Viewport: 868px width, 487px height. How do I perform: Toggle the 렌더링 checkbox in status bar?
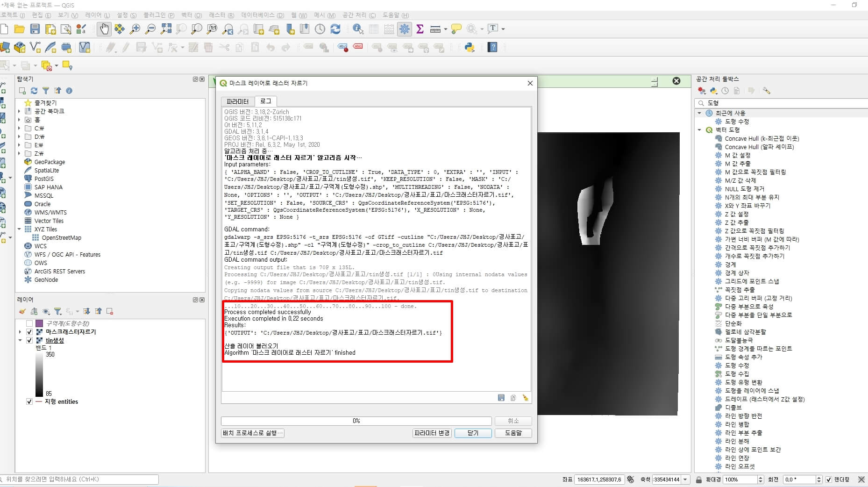829,480
